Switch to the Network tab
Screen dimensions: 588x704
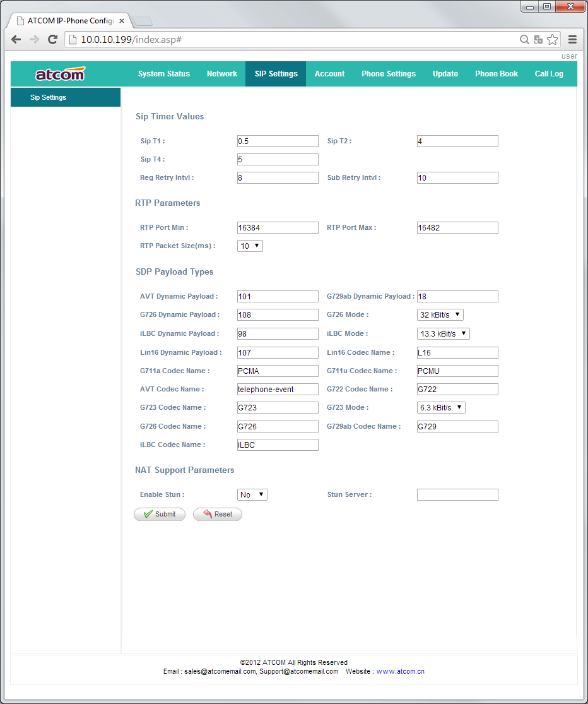tap(222, 74)
